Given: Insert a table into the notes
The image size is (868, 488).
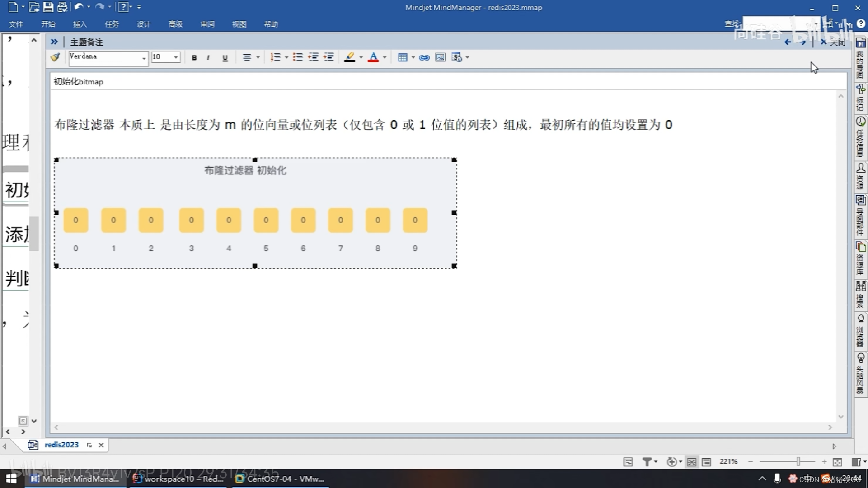Looking at the screenshot, I should coord(403,57).
